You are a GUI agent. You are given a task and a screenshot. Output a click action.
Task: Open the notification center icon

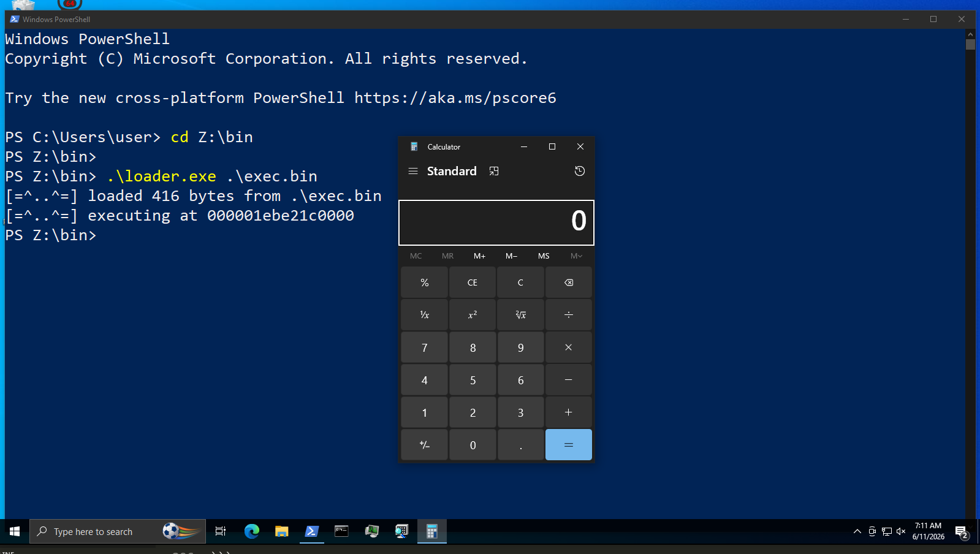coord(962,532)
